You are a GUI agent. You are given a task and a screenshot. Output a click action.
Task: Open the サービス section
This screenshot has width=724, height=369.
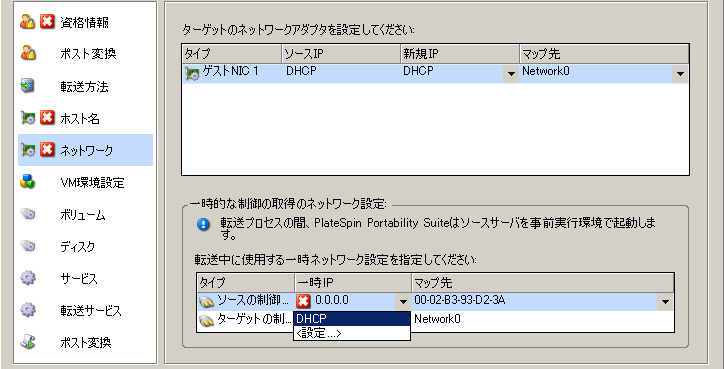[x=79, y=278]
